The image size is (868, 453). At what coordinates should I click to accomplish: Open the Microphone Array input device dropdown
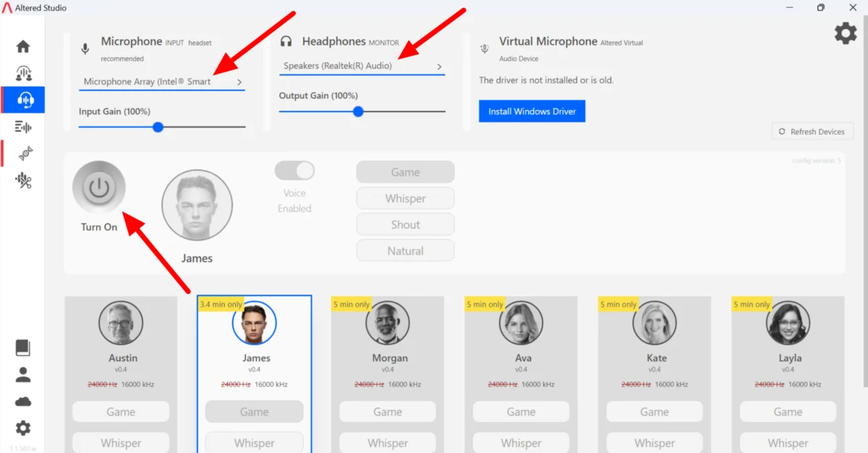pos(162,82)
